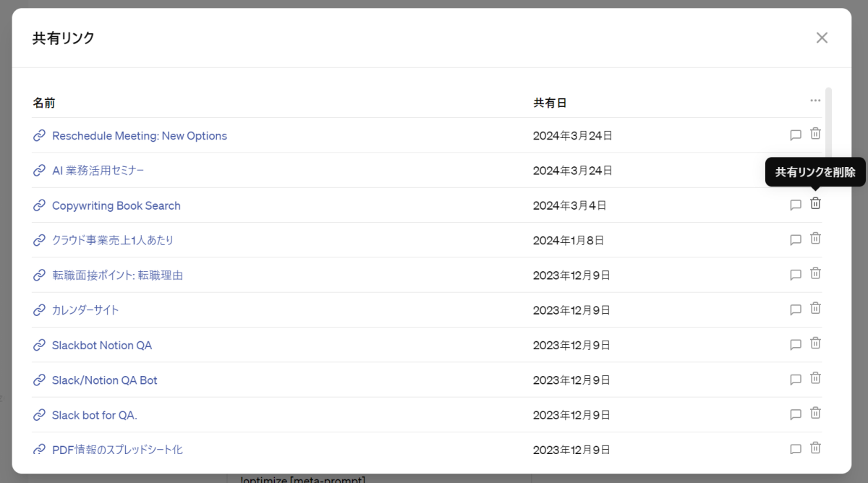
Task: Open the 転職面接ポイント: 転職理由 link
Action: click(117, 275)
